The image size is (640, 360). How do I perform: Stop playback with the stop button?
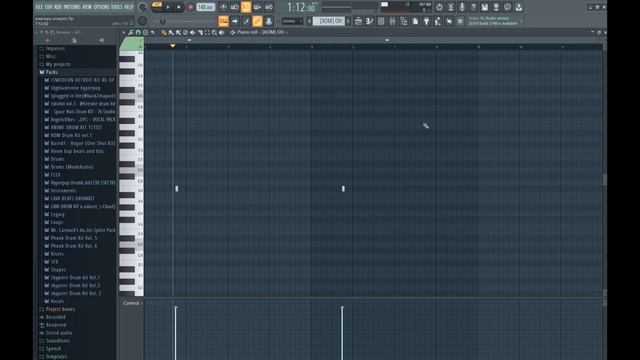click(x=179, y=7)
